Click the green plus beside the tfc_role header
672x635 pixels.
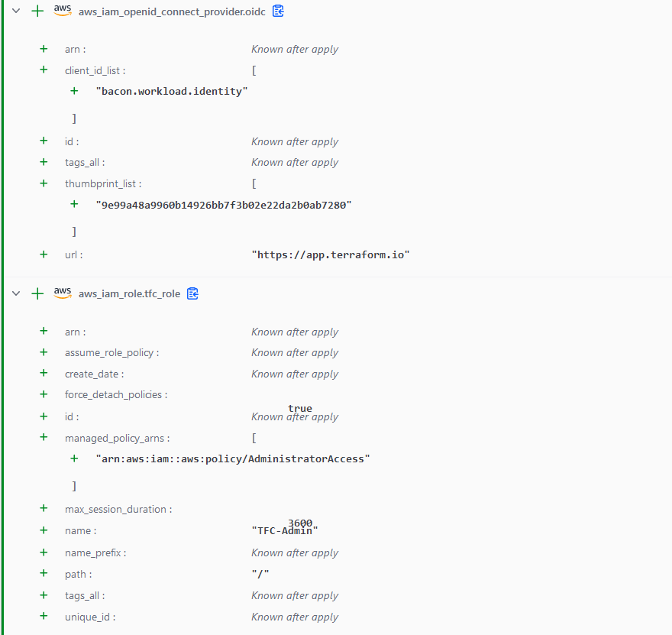(37, 293)
